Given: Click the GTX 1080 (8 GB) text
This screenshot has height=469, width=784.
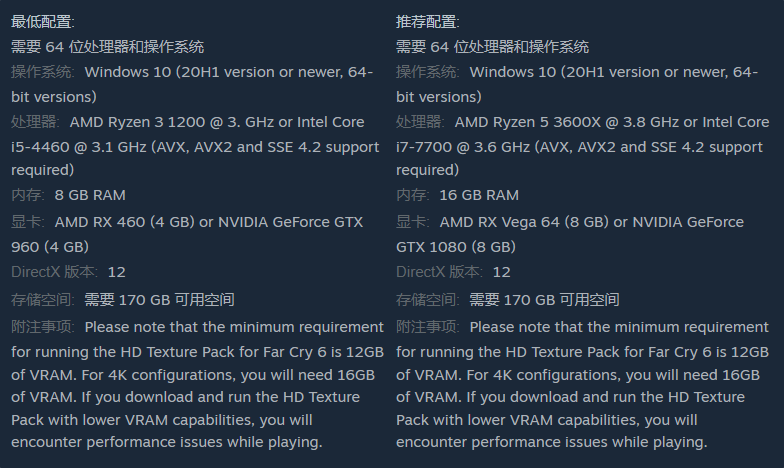Looking at the screenshot, I should (456, 247).
